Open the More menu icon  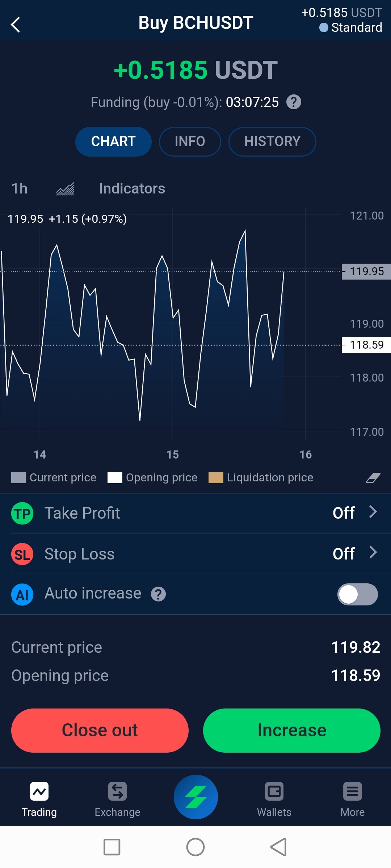coord(353,791)
